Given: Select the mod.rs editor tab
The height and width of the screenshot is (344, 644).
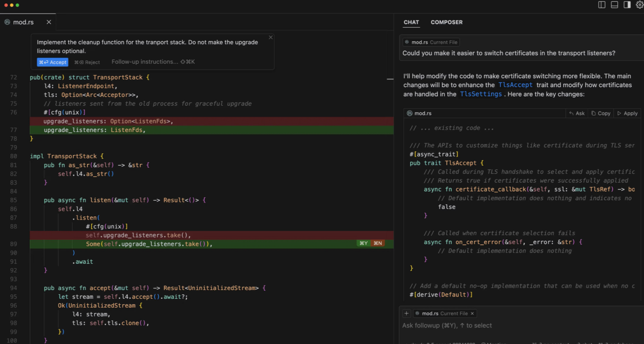Looking at the screenshot, I should click(28, 22).
